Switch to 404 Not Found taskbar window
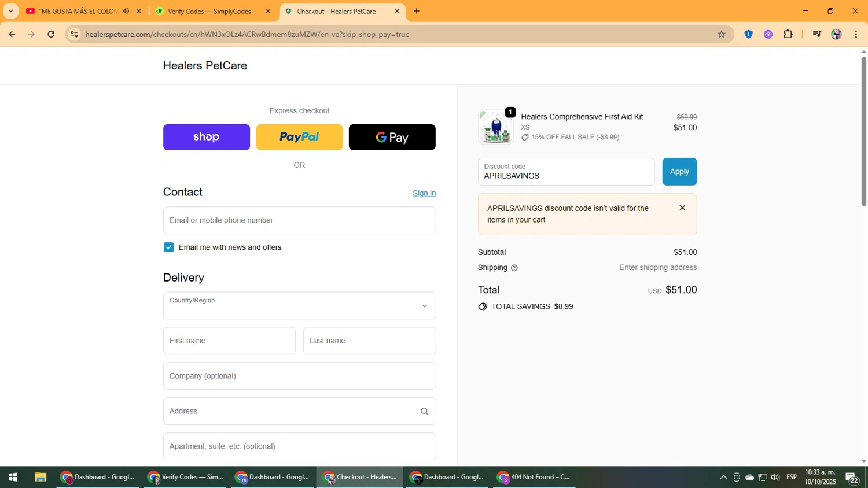This screenshot has height=488, width=868. coord(534,477)
